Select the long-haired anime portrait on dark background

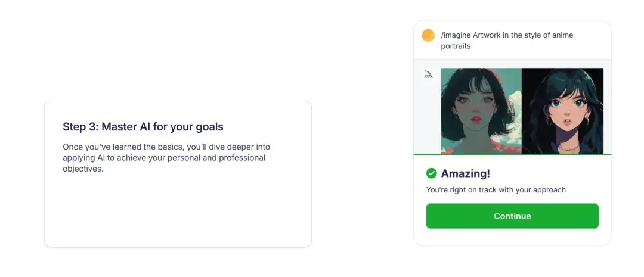point(563,111)
